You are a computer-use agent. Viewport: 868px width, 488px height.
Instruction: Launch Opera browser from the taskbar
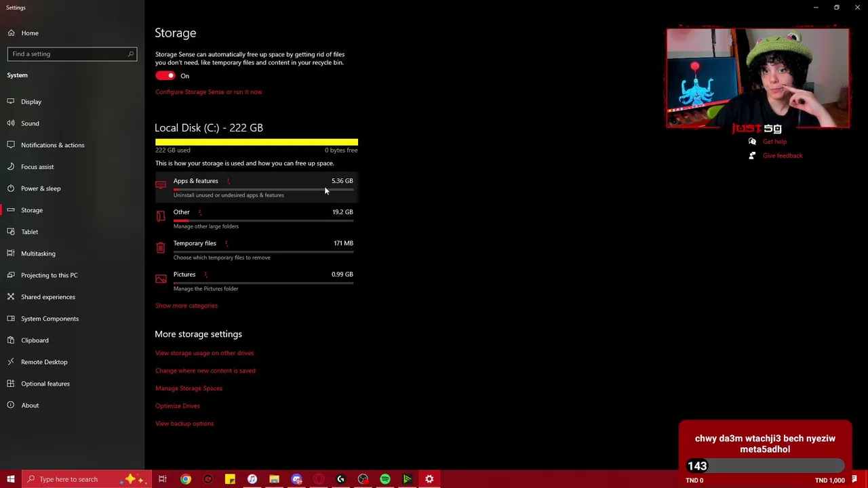click(319, 479)
